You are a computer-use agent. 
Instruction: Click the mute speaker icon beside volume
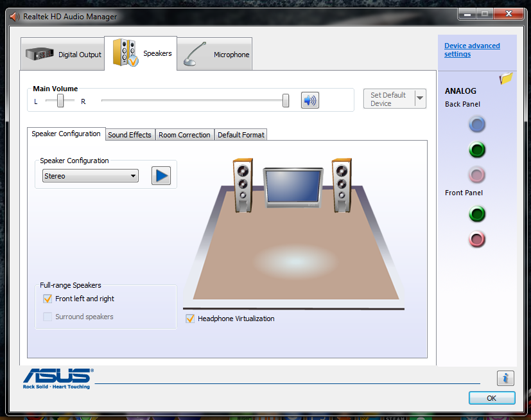pos(310,100)
